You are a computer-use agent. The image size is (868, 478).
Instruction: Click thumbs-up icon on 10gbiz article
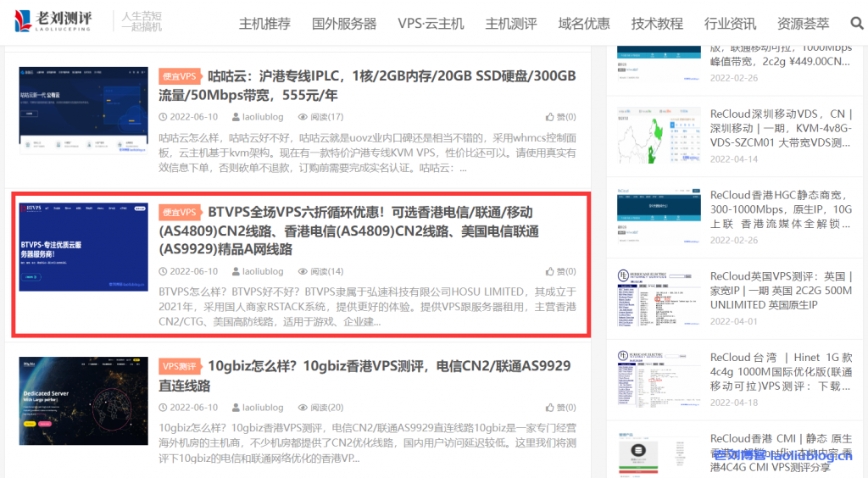point(550,408)
